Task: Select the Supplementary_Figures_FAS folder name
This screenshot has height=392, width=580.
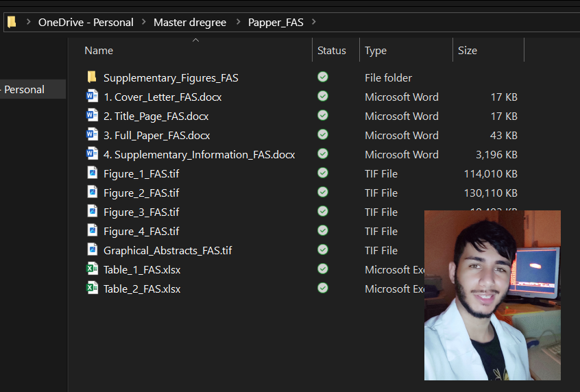Action: (x=171, y=78)
